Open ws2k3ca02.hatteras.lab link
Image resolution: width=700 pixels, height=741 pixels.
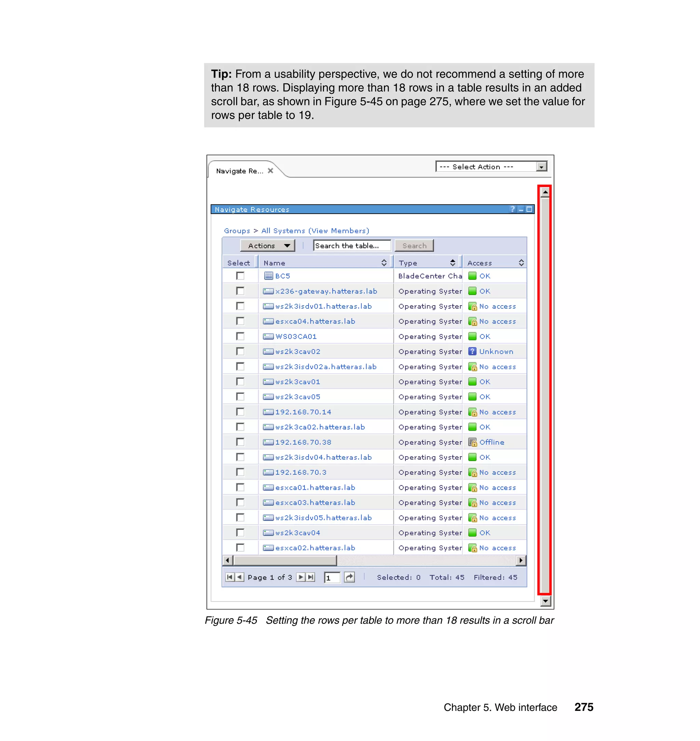pyautogui.click(x=320, y=427)
